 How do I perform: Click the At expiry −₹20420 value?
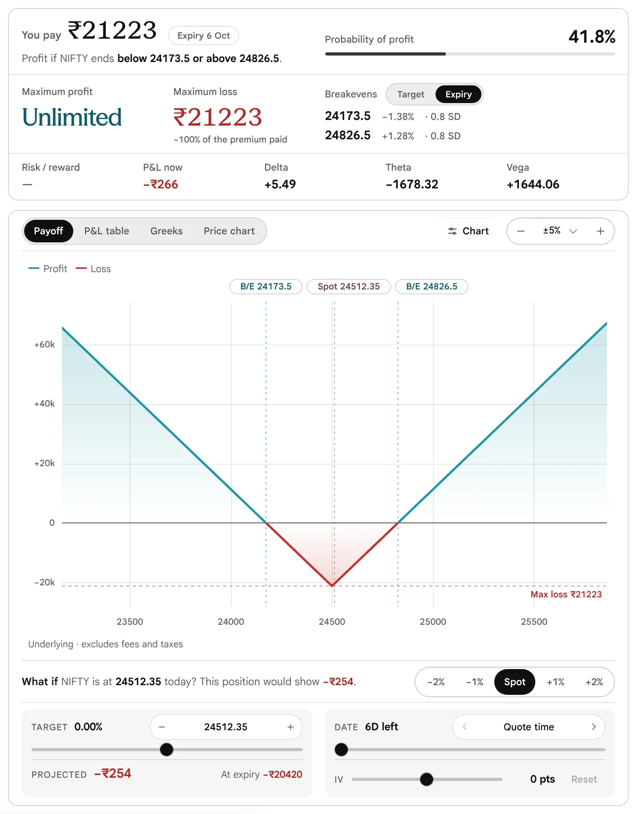pos(262,775)
